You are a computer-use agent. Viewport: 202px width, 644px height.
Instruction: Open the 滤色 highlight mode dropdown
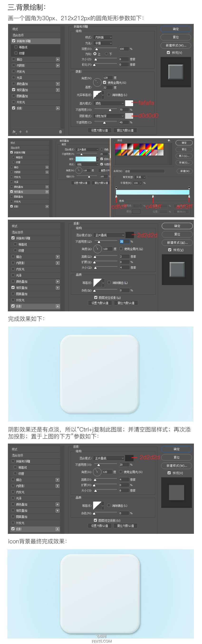click(x=109, y=103)
